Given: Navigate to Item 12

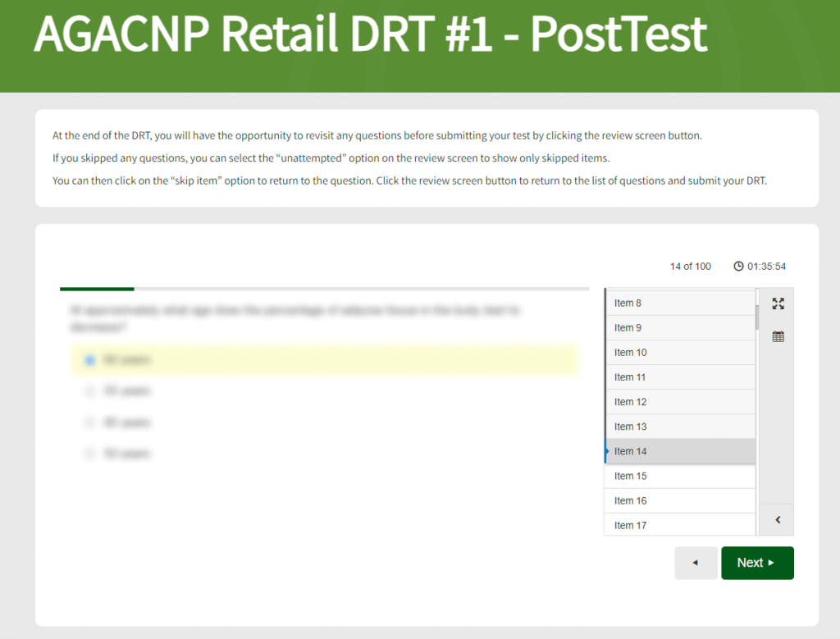Looking at the screenshot, I should (679, 402).
